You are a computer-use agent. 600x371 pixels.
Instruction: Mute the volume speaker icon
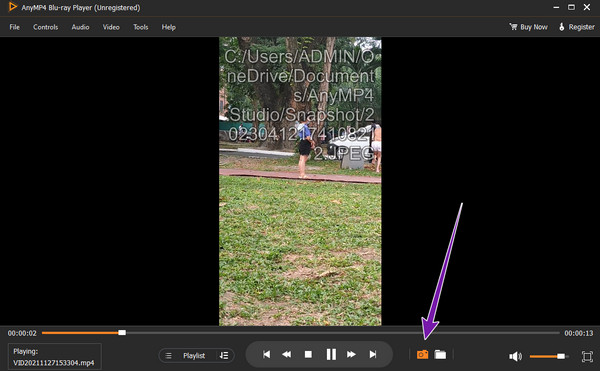[515, 356]
